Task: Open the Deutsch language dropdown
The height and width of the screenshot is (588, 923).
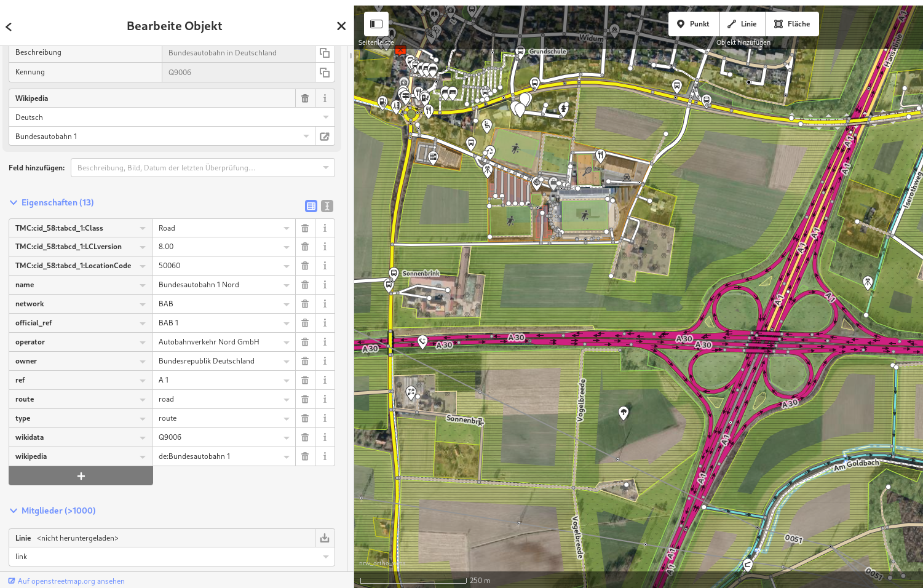Action: click(326, 117)
